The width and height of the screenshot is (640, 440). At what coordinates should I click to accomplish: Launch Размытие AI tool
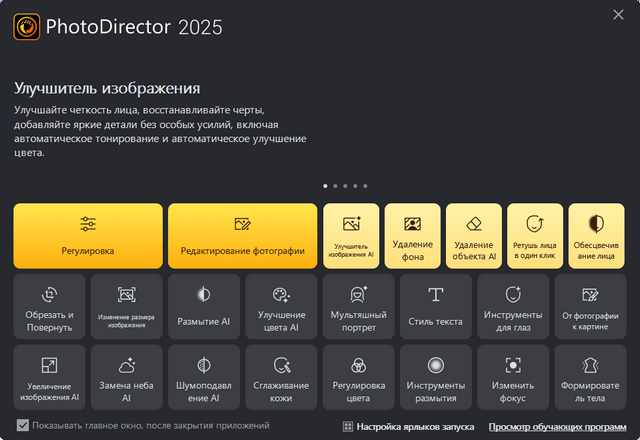[x=203, y=306]
